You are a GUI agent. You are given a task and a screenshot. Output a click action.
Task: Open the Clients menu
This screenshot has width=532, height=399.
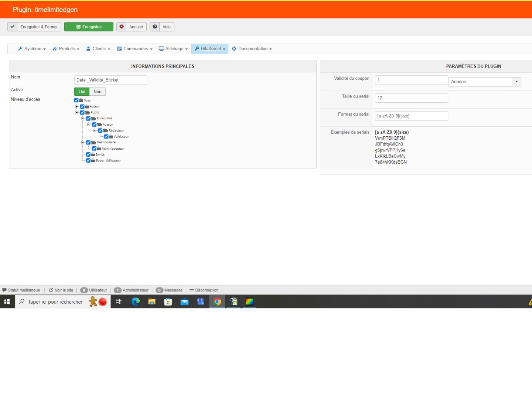(x=98, y=49)
